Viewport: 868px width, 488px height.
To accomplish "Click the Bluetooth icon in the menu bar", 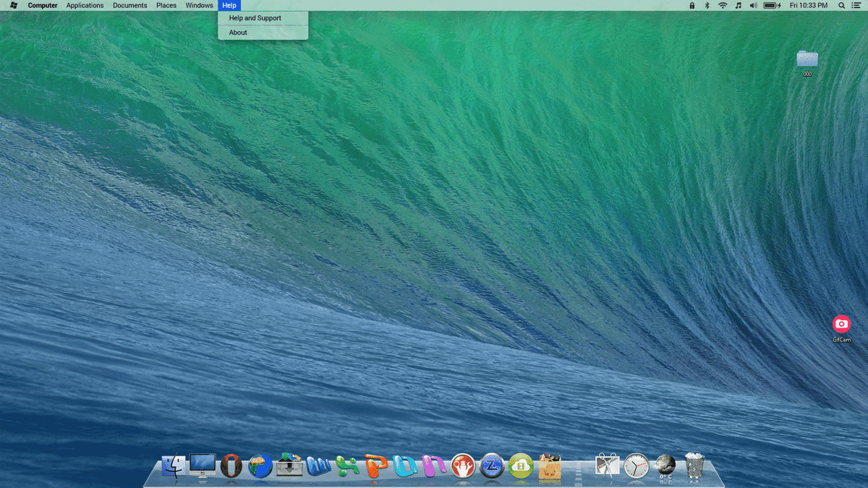I will 707,5.
